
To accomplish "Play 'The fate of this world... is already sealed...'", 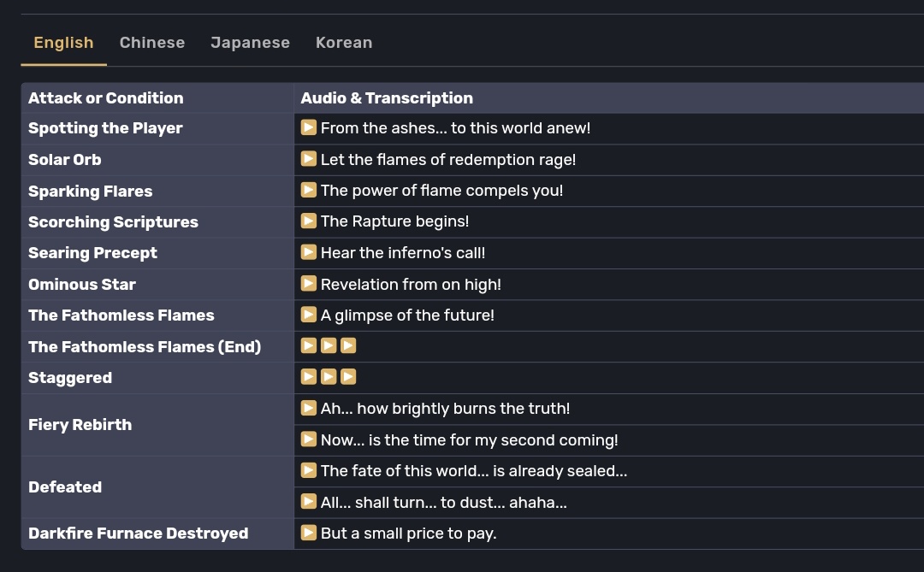I will click(x=308, y=470).
